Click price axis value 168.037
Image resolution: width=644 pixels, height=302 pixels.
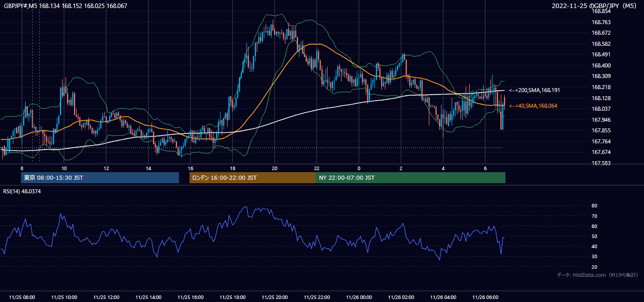[x=601, y=109]
